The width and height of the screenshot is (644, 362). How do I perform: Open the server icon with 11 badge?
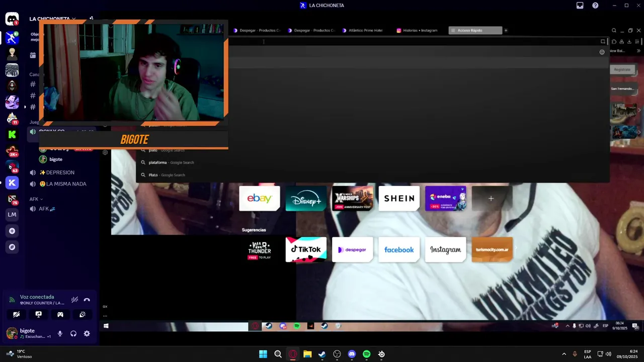(x=12, y=118)
